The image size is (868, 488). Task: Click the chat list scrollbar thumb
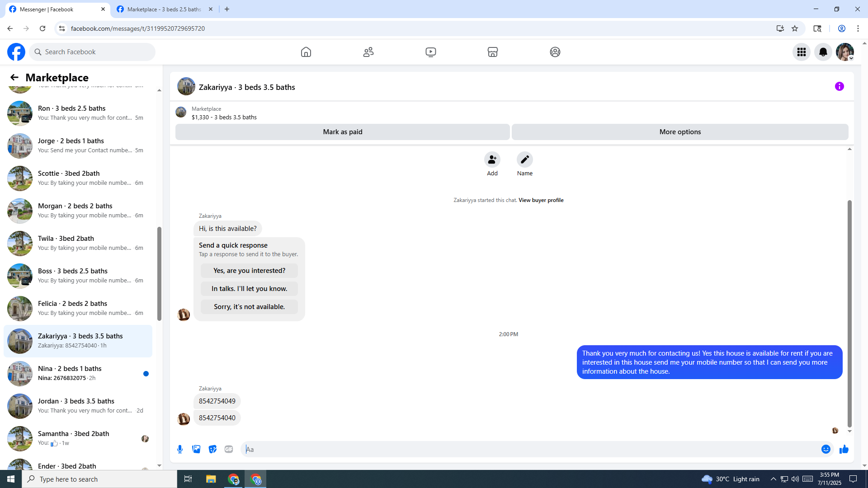tap(159, 273)
